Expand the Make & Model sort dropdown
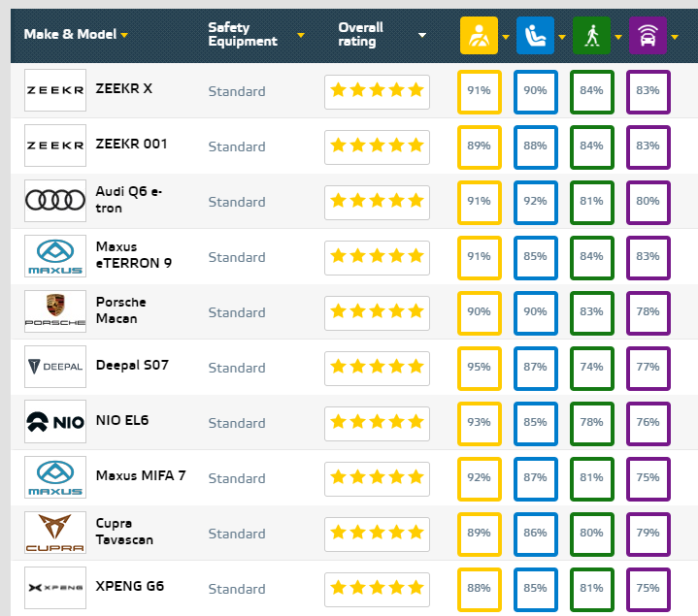This screenshot has width=698, height=616. [x=124, y=35]
